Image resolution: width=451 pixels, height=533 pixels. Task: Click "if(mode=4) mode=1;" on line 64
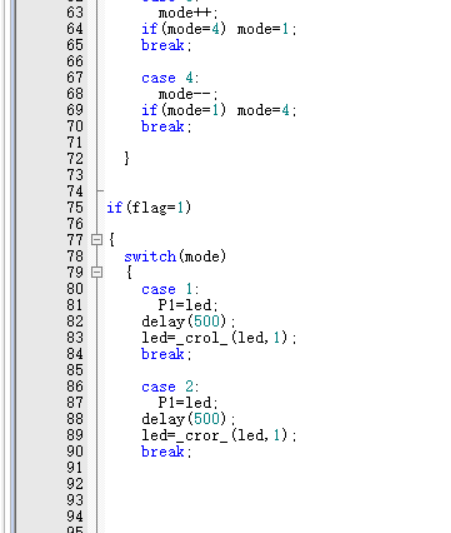coord(219,29)
